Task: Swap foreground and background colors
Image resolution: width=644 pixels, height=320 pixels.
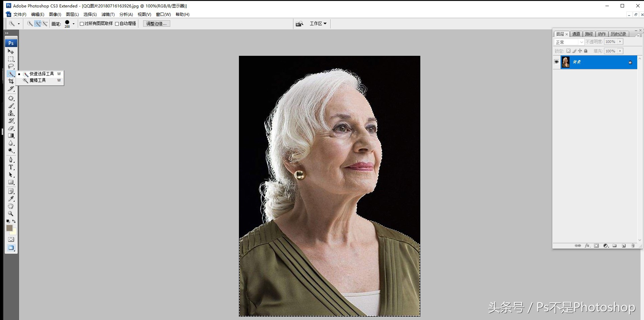Action: 14,221
